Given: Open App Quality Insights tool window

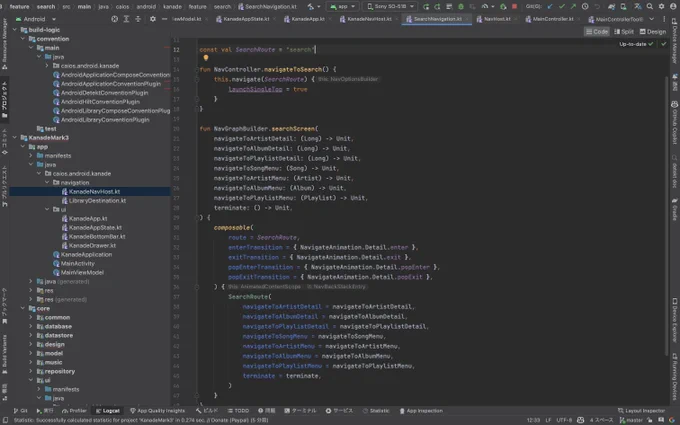Looking at the screenshot, I should point(157,411).
